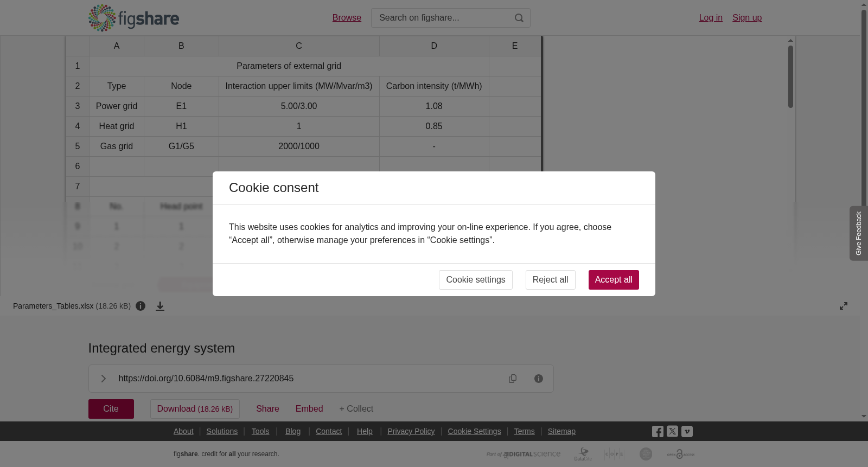Click Download (18.26 kB) button
Screen dimensions: 868x467
click(195, 409)
